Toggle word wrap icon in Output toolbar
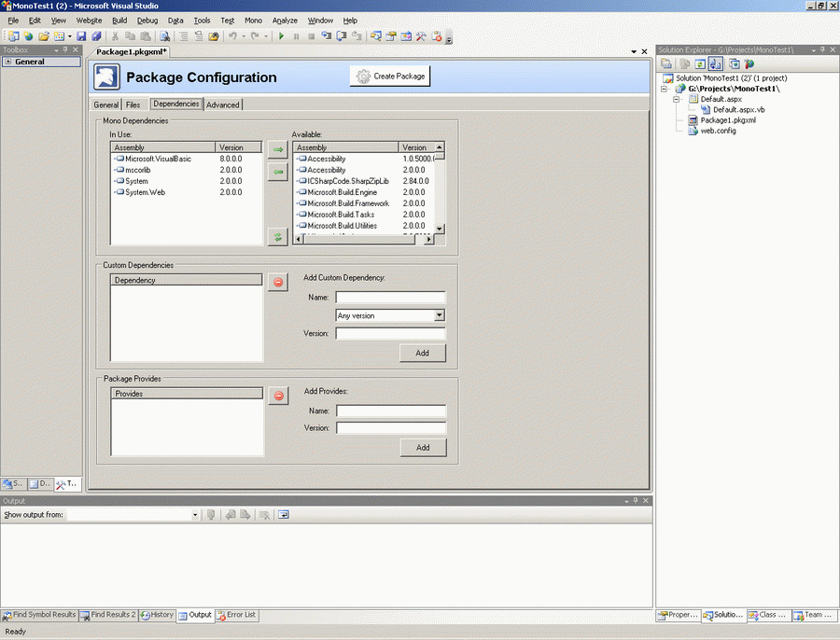The height and width of the screenshot is (640, 840). click(284, 515)
